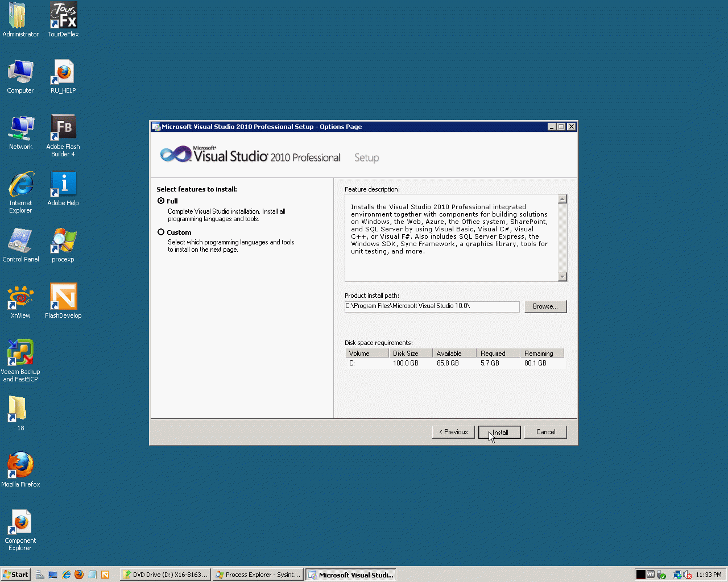Switch to Process Explorer taskbar window
Screen dimensions: 728x582
(258, 575)
